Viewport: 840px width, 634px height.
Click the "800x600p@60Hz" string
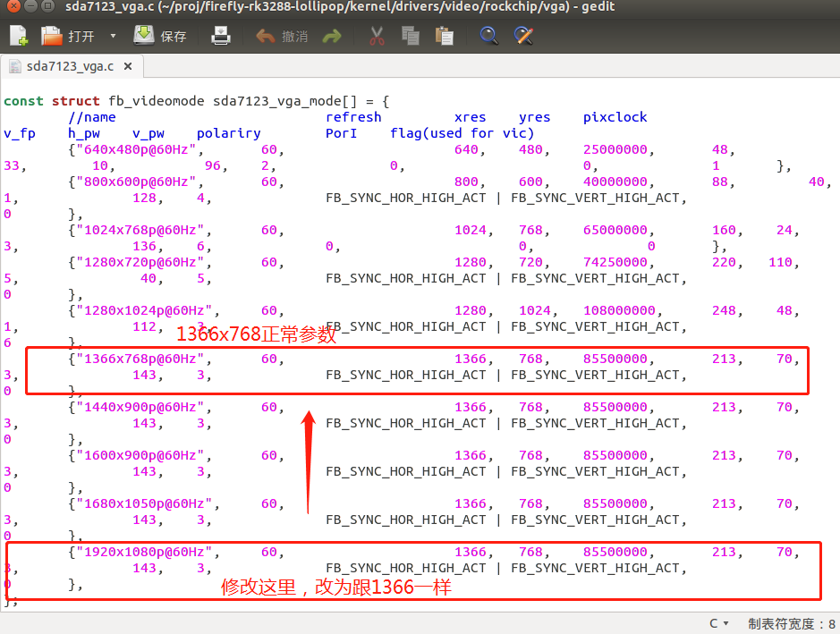[x=136, y=182]
